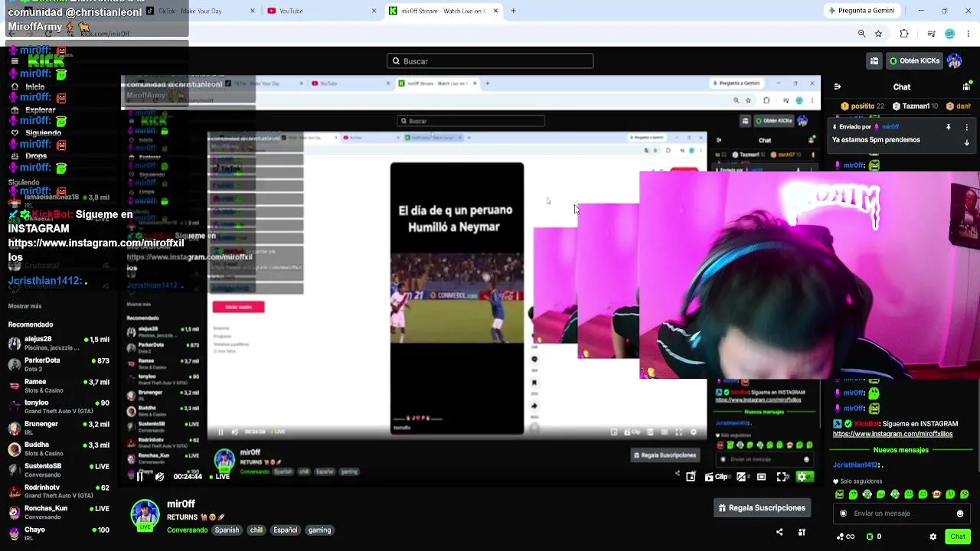Open recommended channel Buddha
Image resolution: width=980 pixels, height=551 pixels.
[x=59, y=448]
